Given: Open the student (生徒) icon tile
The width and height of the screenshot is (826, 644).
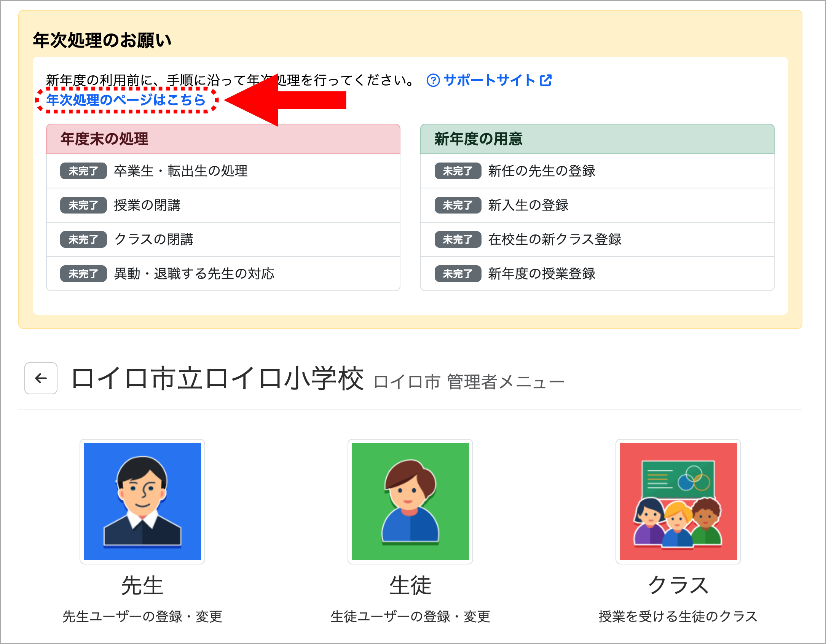Looking at the screenshot, I should point(410,501).
